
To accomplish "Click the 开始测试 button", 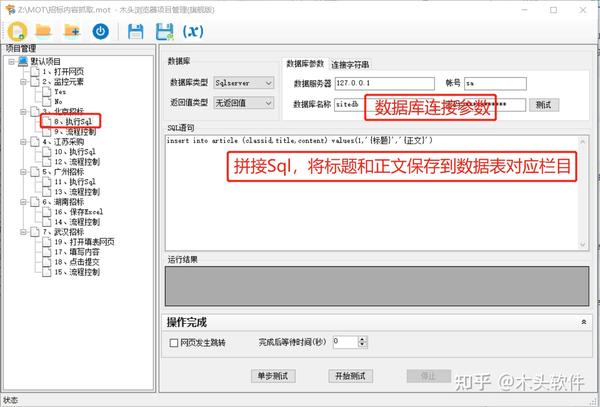I will click(351, 376).
